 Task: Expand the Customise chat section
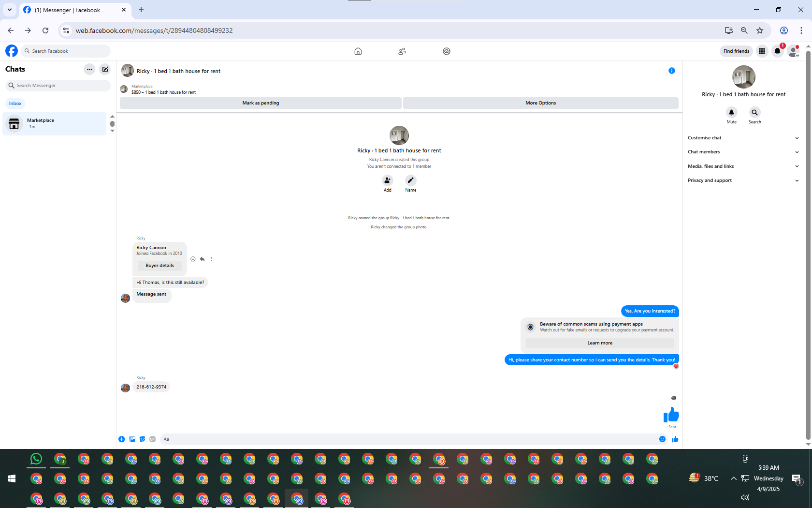click(743, 138)
